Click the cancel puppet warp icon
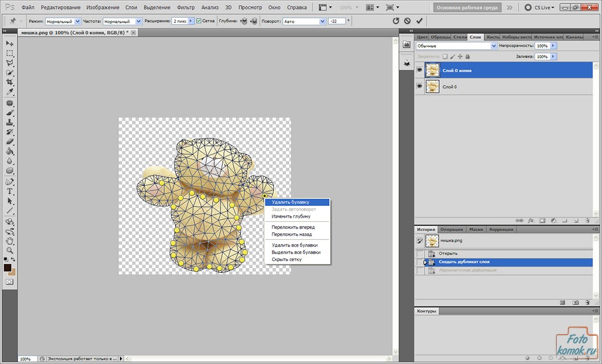Screen dimensions: 602x364 click(x=407, y=21)
